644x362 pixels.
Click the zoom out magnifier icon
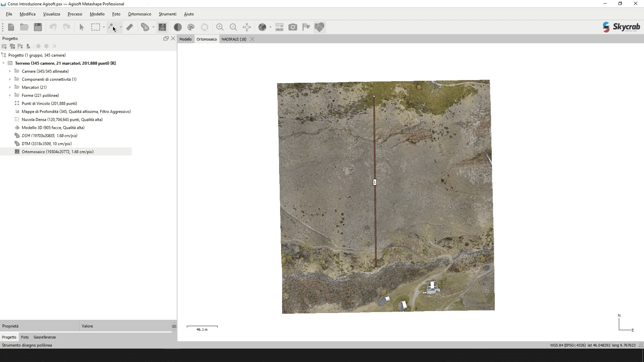(233, 27)
